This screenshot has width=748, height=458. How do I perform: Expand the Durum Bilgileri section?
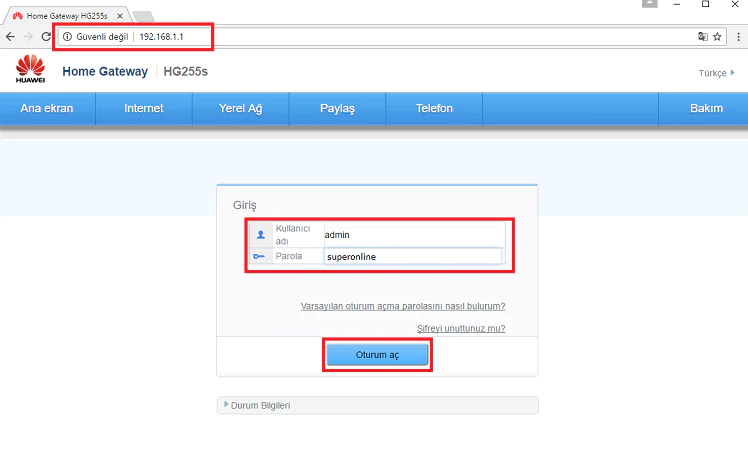click(377, 406)
